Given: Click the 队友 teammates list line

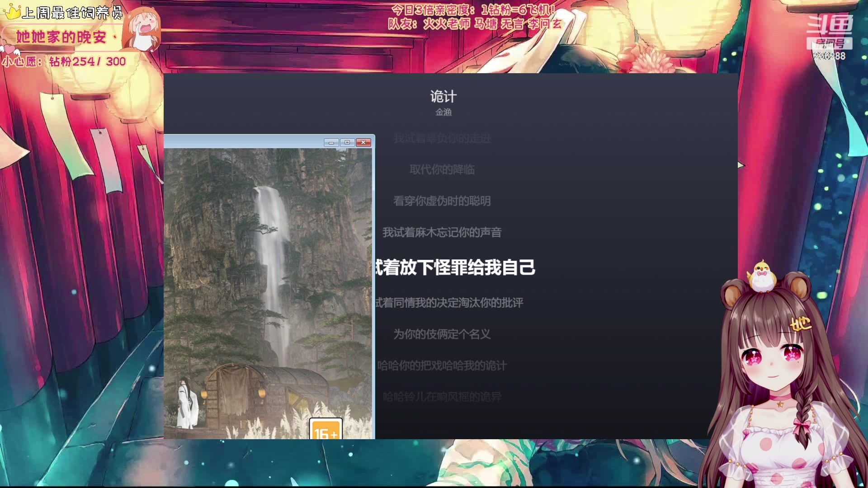Looking at the screenshot, I should 475,23.
